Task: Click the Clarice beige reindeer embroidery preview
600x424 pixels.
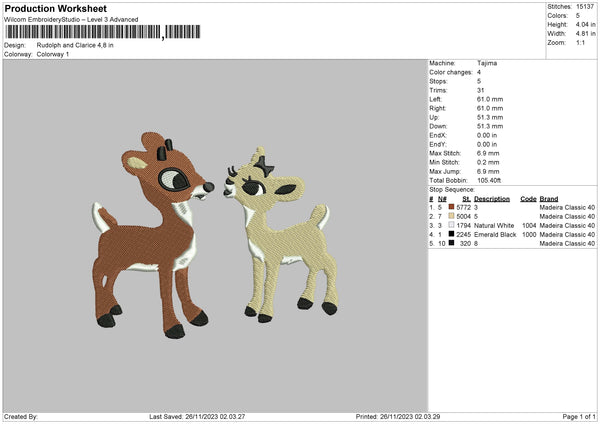Action: tap(282, 235)
